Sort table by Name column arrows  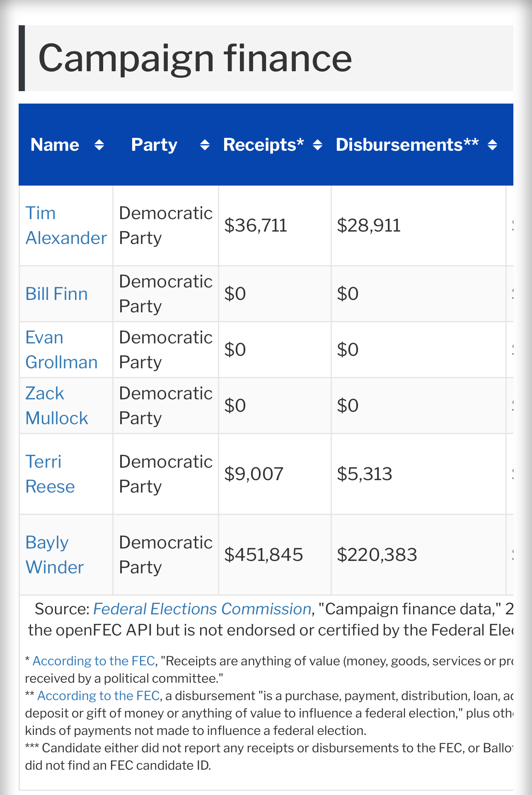coord(99,145)
